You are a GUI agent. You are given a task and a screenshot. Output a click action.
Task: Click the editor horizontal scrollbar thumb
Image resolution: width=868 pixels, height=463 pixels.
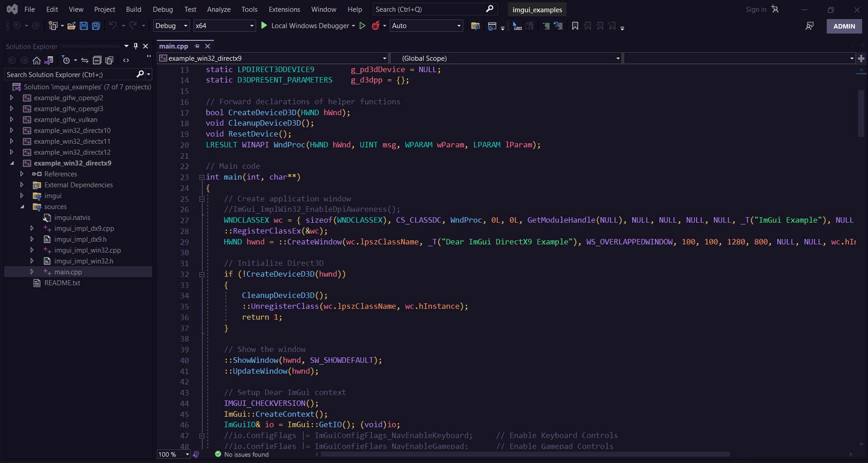(x=526, y=454)
